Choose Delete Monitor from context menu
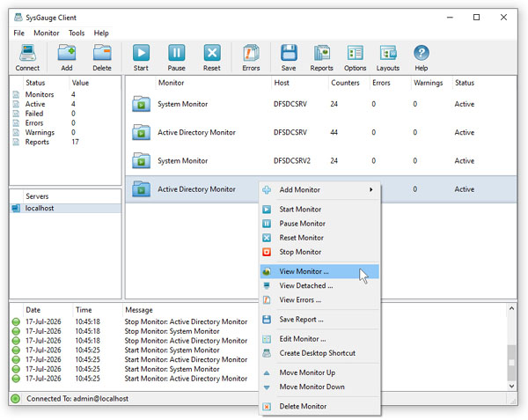 (x=319, y=406)
